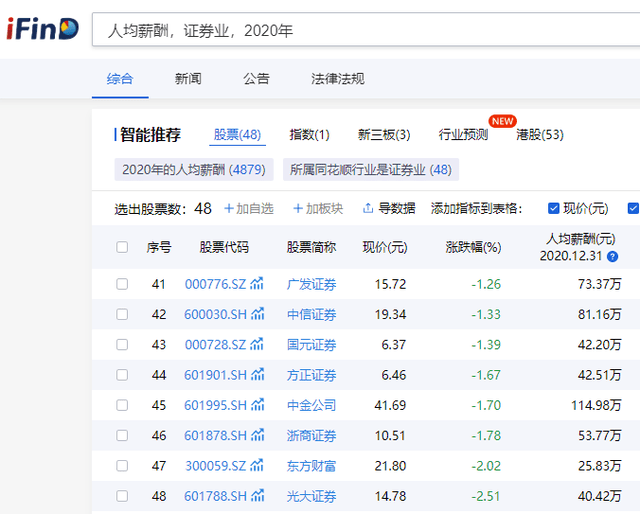Click the 所属同花顺行业是证券业 (48) filter tag

(371, 169)
